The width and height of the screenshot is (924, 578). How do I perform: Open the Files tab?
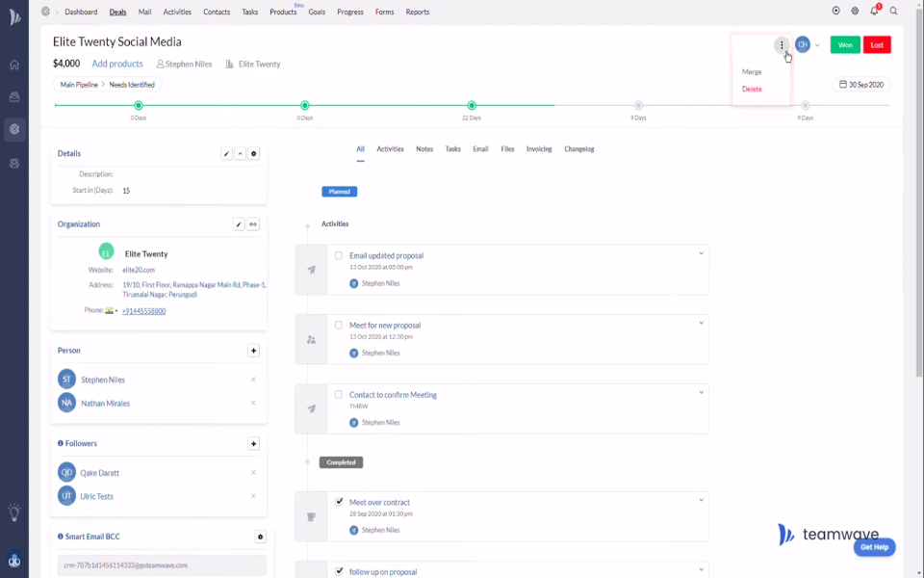click(507, 149)
